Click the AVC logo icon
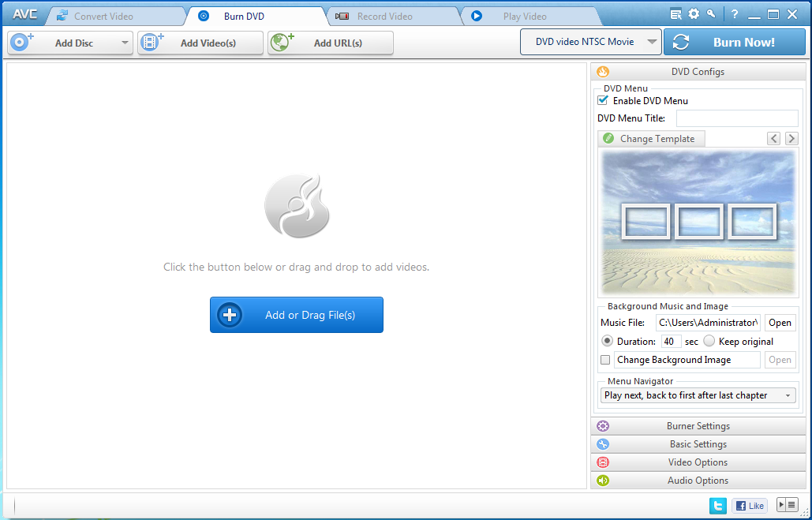Viewport: 812px width, 520px height. (x=24, y=14)
